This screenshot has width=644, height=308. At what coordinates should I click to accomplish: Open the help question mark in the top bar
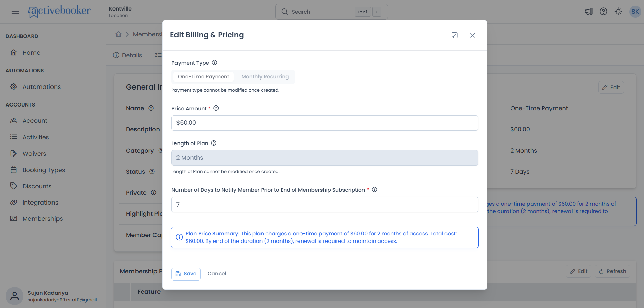[x=603, y=12]
